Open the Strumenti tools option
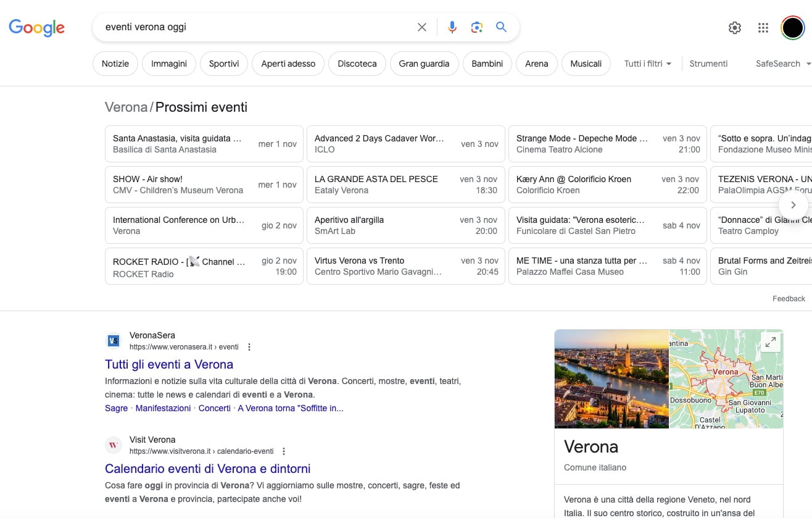 [x=708, y=64]
